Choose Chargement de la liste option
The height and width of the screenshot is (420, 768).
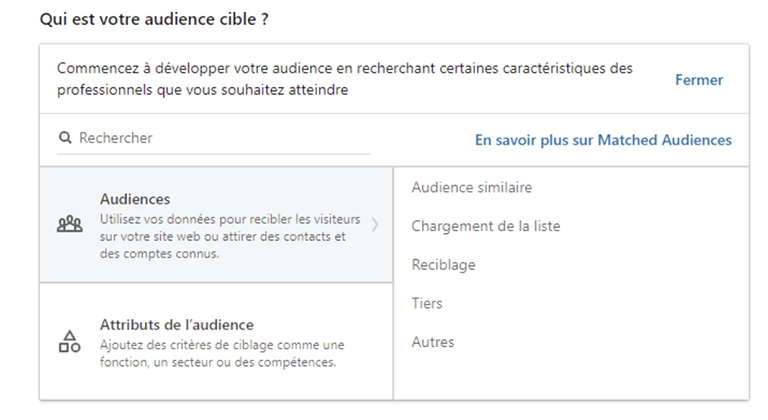(x=486, y=226)
